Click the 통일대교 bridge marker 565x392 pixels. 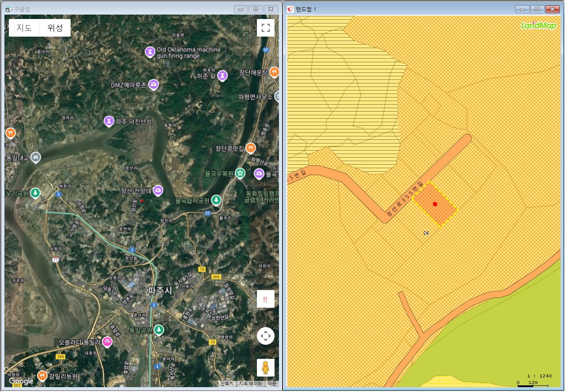click(36, 157)
